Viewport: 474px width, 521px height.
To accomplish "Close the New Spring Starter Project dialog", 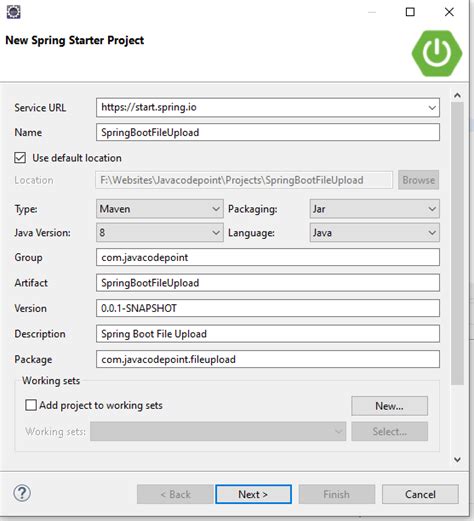I will (x=449, y=12).
